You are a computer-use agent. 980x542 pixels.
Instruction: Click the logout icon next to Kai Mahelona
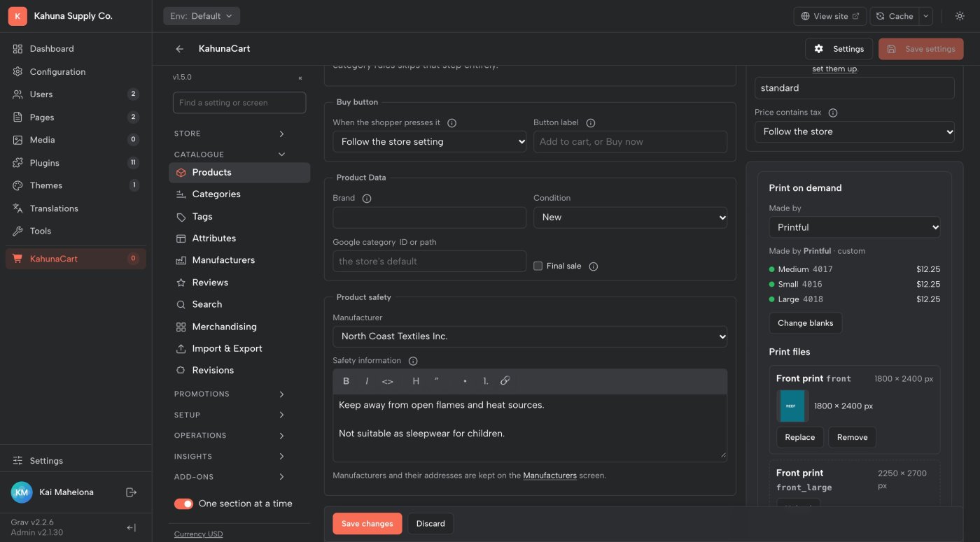click(x=131, y=492)
